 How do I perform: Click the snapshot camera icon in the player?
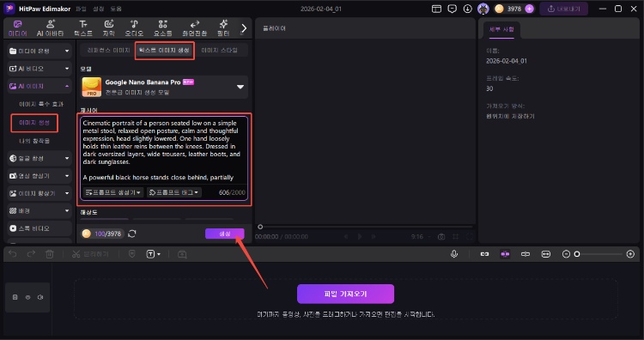coord(441,236)
